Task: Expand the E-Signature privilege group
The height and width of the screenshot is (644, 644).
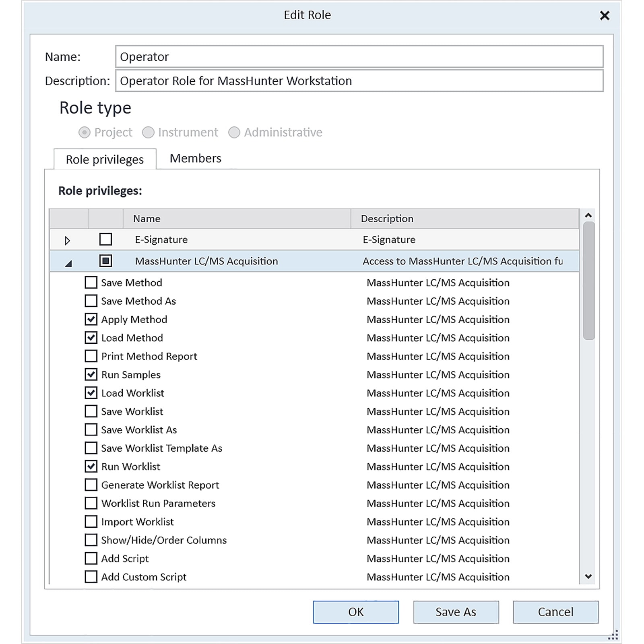Action: (67, 241)
